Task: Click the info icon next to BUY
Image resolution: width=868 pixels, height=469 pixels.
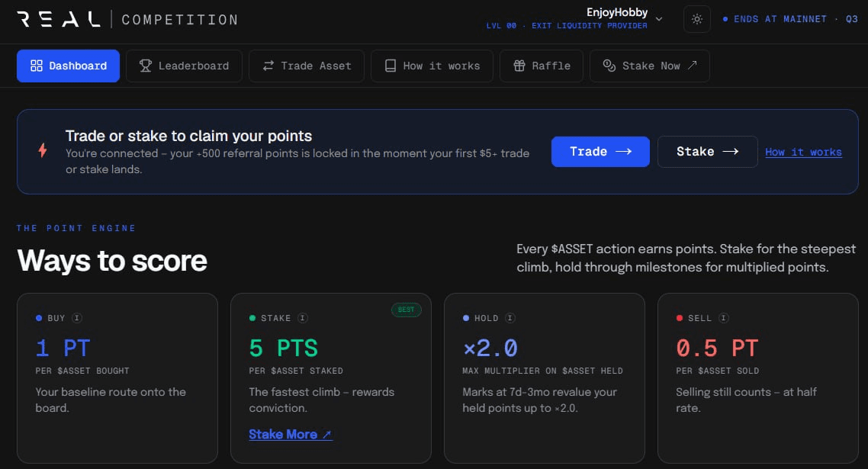Action: pos(77,318)
